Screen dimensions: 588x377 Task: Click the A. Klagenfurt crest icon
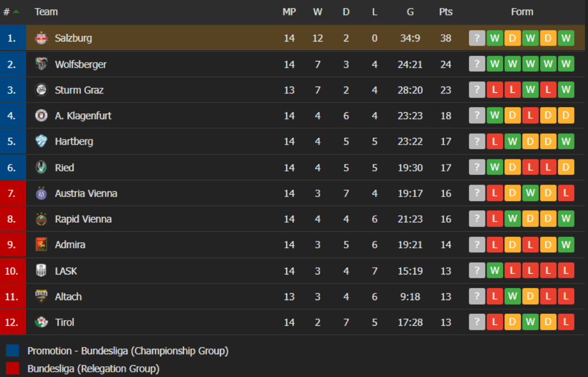[41, 116]
